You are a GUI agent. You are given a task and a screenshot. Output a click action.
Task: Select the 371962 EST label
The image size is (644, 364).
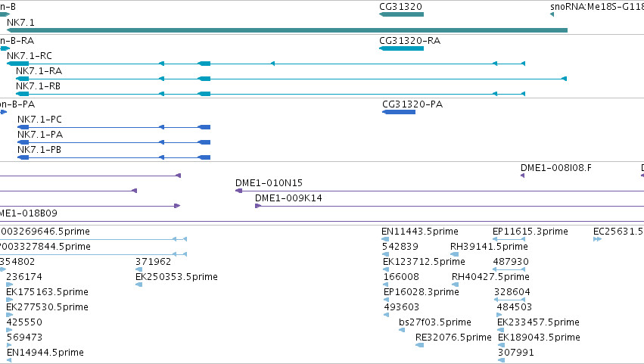pyautogui.click(x=153, y=262)
